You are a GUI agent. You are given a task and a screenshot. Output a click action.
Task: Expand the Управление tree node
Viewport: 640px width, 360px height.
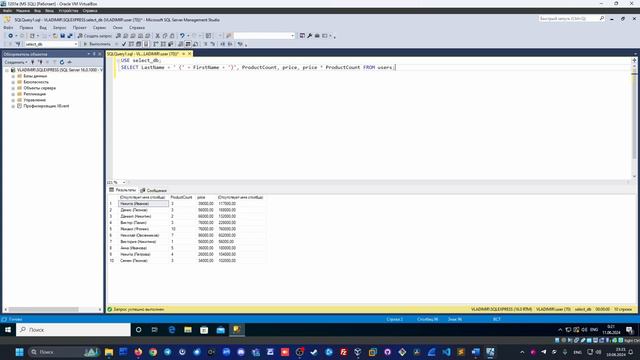[13, 100]
